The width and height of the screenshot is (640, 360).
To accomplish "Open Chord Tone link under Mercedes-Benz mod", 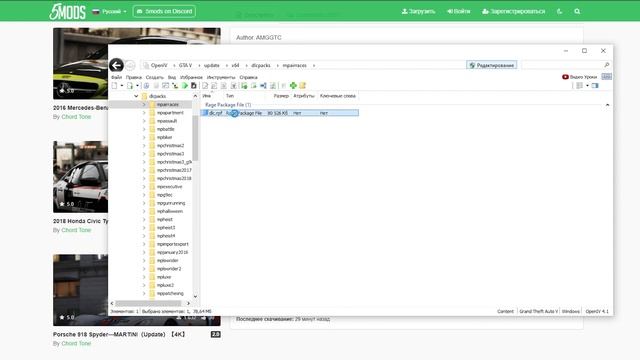I will [x=76, y=117].
